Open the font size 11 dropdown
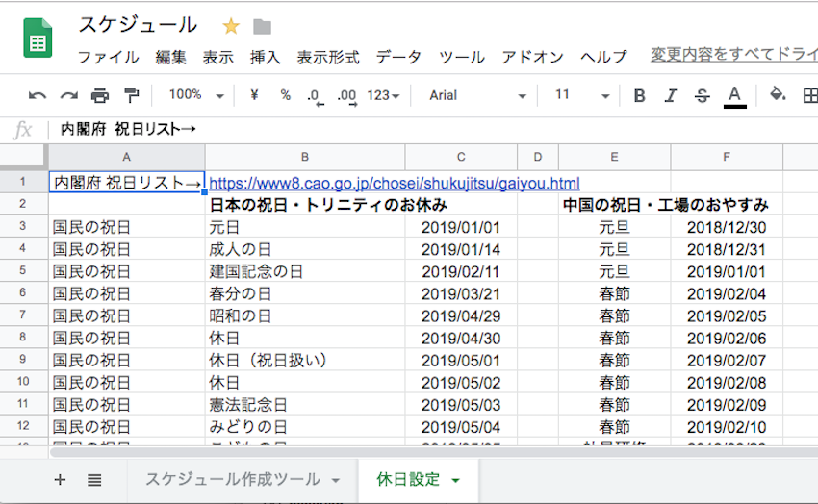 pos(581,95)
